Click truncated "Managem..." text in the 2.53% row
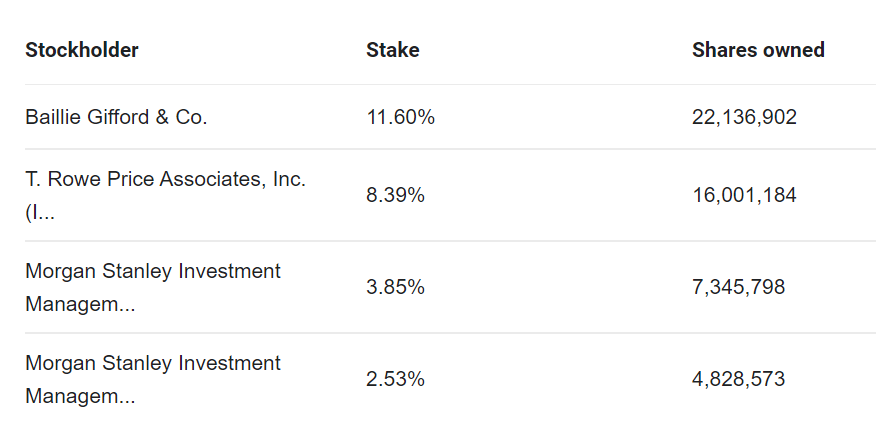The height and width of the screenshot is (424, 876). point(80,397)
